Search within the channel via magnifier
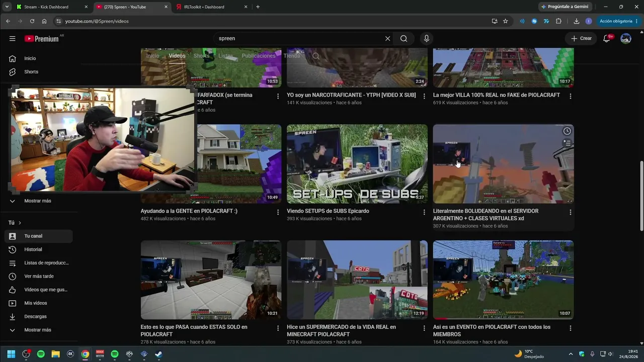 point(316,56)
